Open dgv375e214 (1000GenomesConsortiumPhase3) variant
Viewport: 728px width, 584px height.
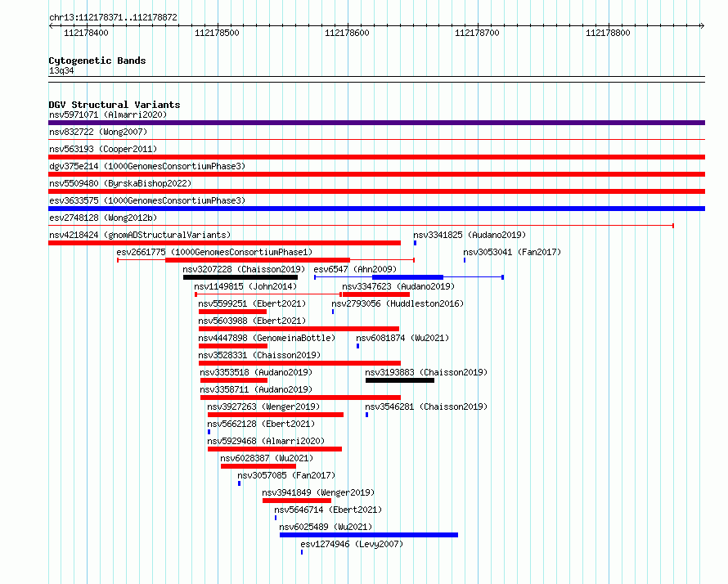click(147, 166)
